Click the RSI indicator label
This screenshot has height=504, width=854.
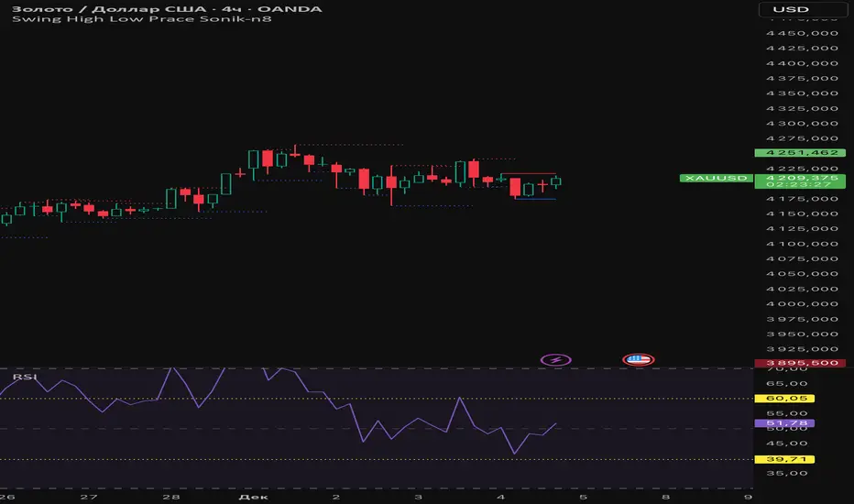25,377
